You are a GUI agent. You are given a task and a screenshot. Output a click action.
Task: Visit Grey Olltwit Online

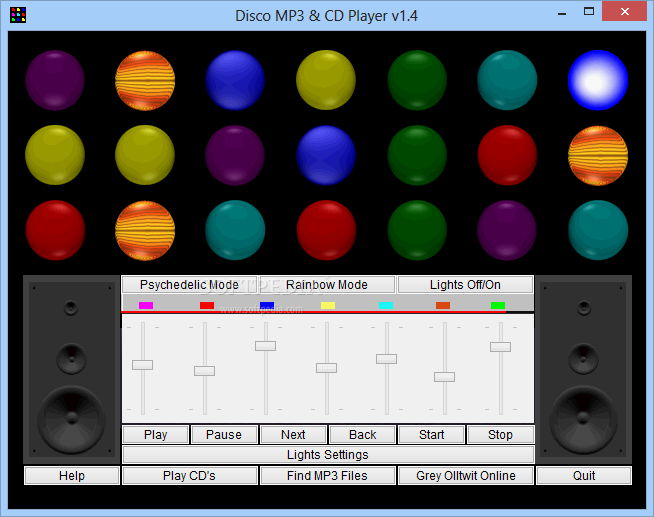[x=466, y=476]
